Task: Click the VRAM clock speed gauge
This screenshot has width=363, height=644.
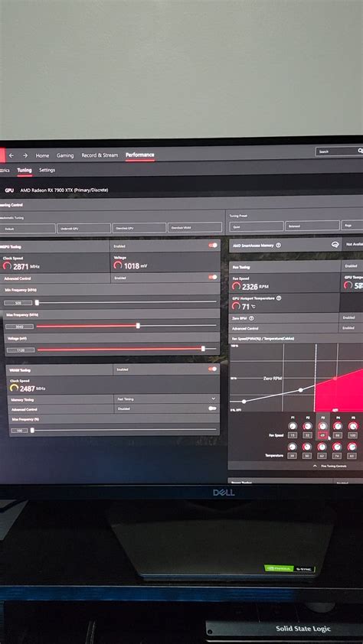Action: pyautogui.click(x=14, y=388)
